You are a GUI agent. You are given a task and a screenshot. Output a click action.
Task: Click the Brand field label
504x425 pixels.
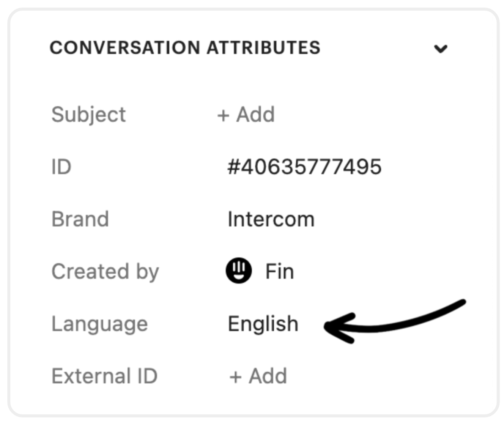tap(80, 219)
